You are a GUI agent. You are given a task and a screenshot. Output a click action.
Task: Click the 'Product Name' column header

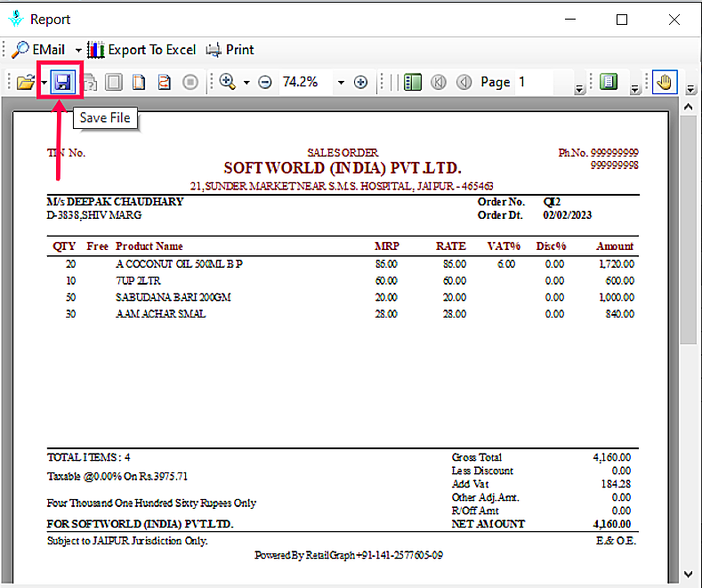tap(149, 246)
